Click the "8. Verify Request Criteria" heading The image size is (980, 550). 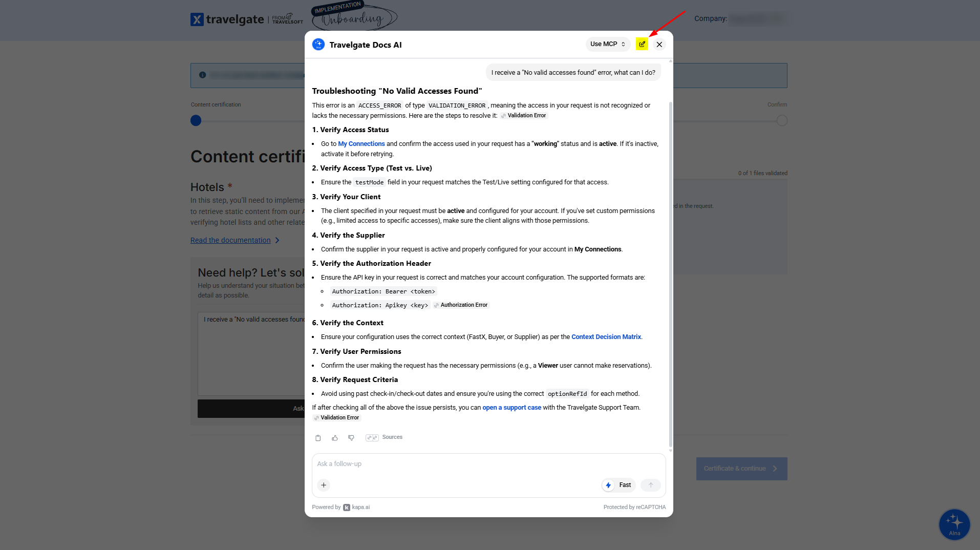(355, 380)
